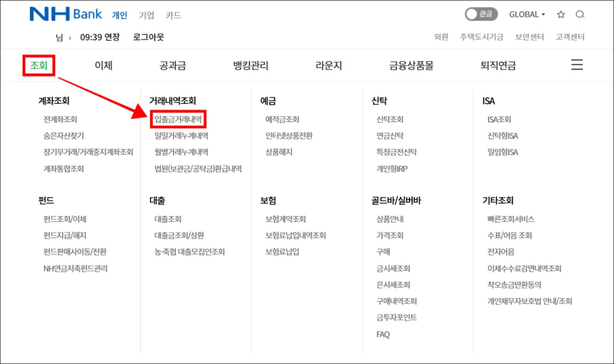Select 연금신탁 menu item
Image resolution: width=614 pixels, height=364 pixels.
click(x=390, y=136)
